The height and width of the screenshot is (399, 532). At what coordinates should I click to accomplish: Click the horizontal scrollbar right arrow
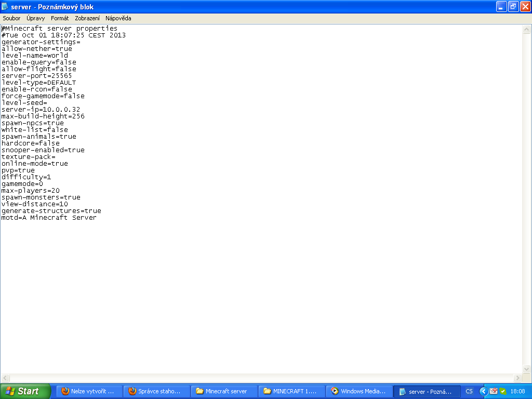pyautogui.click(x=518, y=378)
